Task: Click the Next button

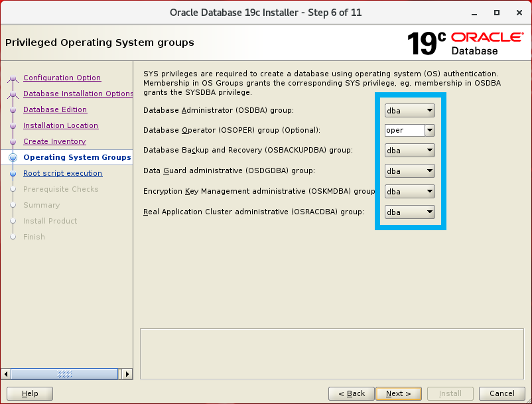Action: (x=399, y=393)
